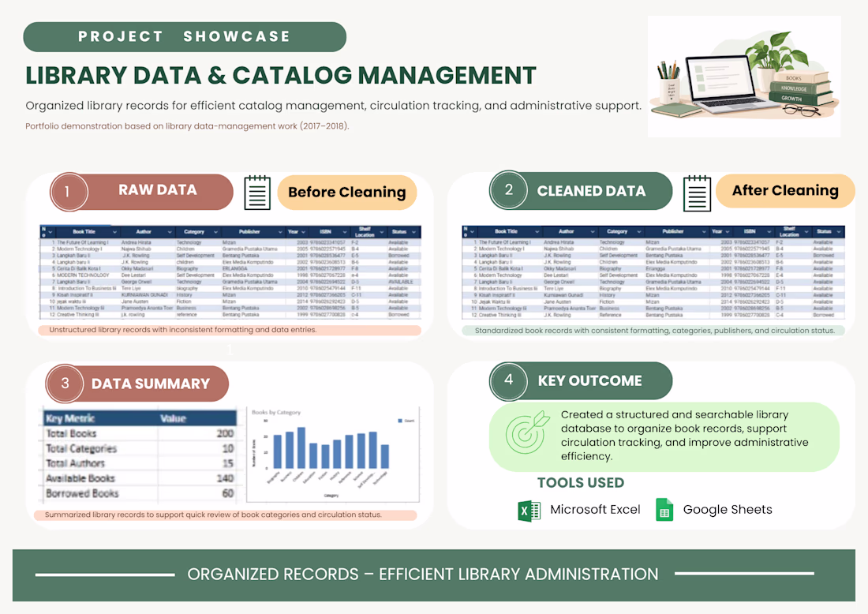Screen dimensions: 868x614
Task: Click the Google Sheets text label
Action: tap(728, 509)
